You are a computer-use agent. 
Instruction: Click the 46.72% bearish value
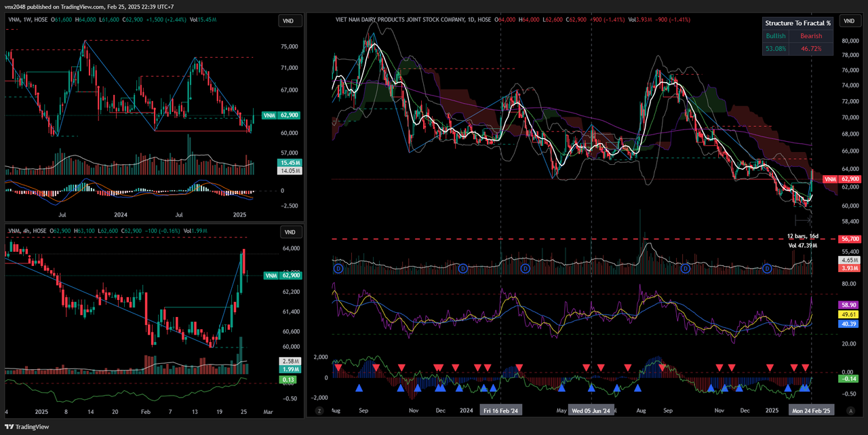[811, 48]
